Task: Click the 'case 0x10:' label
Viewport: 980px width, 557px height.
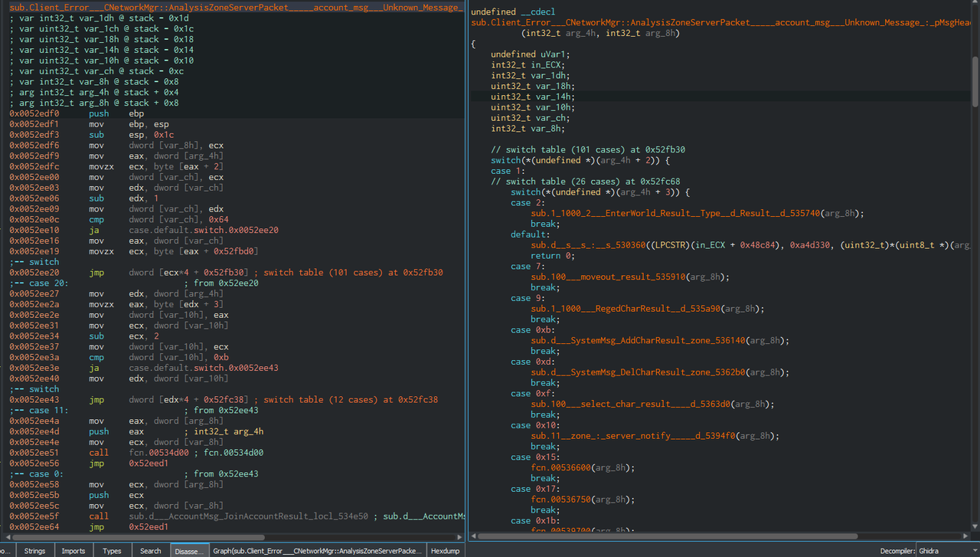Action: pos(534,425)
